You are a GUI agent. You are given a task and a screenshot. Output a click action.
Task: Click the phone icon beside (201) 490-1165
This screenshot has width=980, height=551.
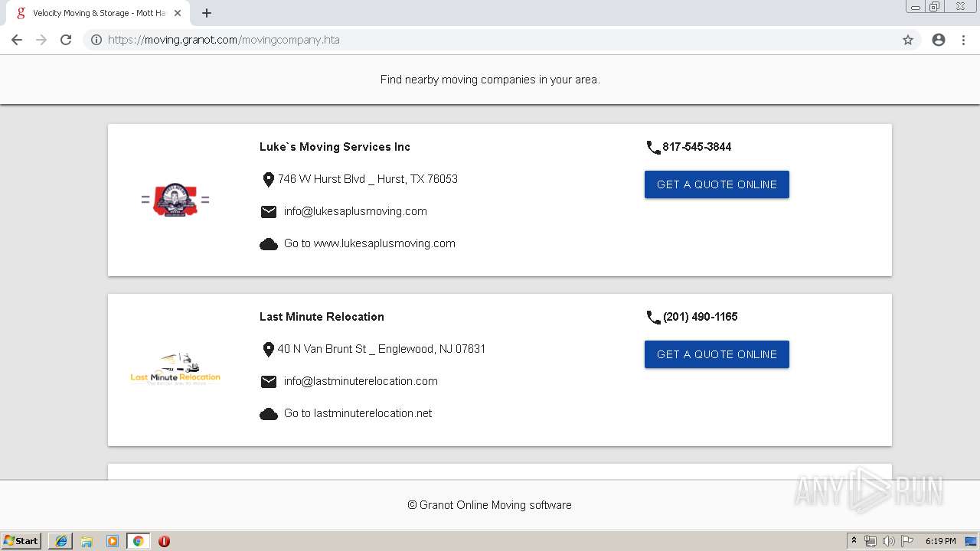coord(653,318)
